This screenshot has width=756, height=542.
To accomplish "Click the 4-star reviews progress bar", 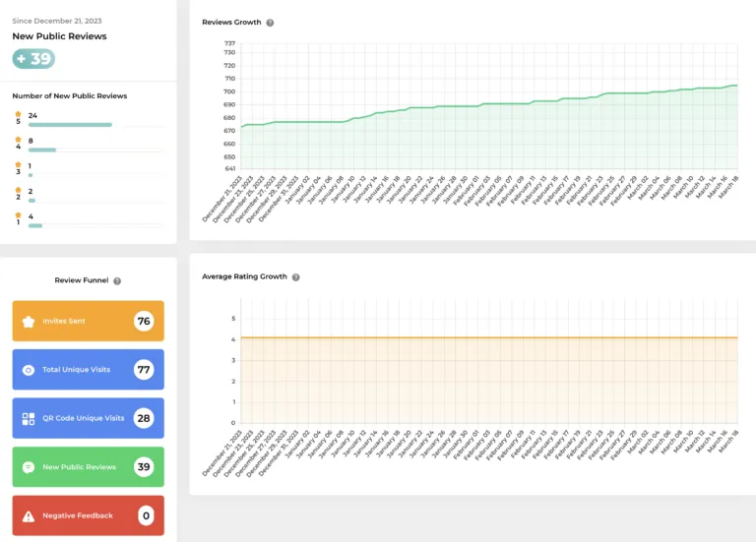I will (42, 150).
